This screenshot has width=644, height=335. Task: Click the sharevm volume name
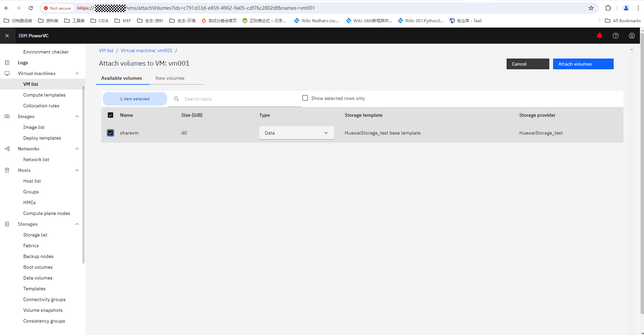129,133
